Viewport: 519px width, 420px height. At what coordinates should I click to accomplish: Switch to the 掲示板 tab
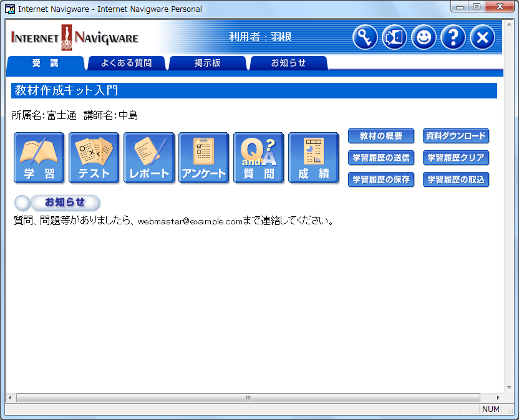coord(208,63)
